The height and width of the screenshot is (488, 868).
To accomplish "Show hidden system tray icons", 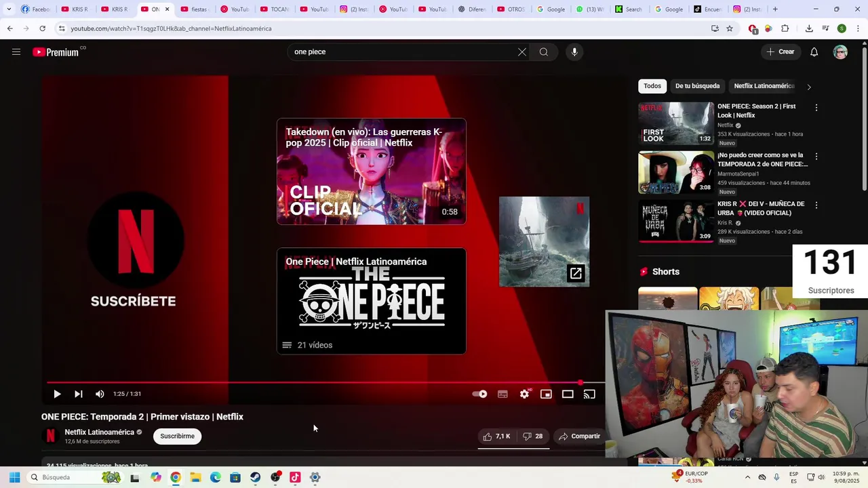I will tap(747, 477).
